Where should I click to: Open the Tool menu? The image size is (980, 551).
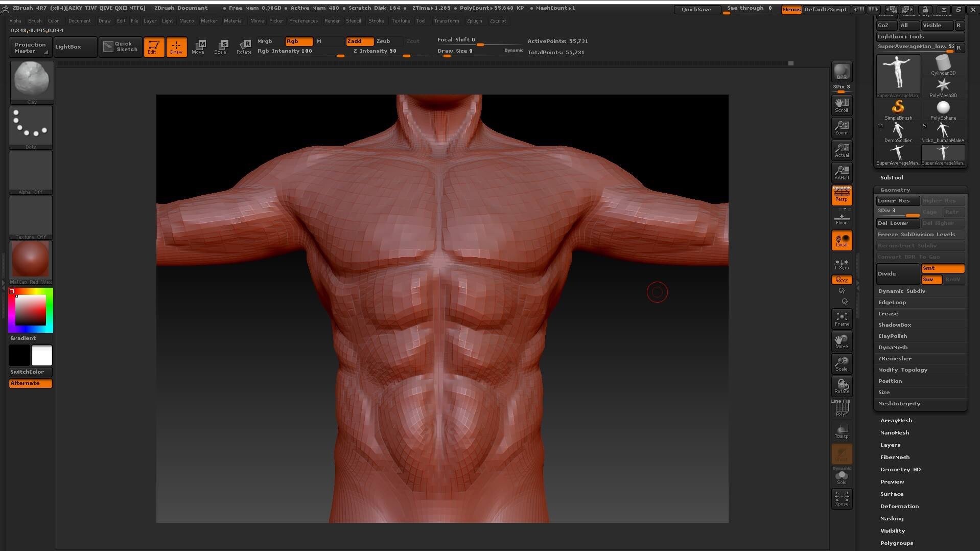(421, 20)
